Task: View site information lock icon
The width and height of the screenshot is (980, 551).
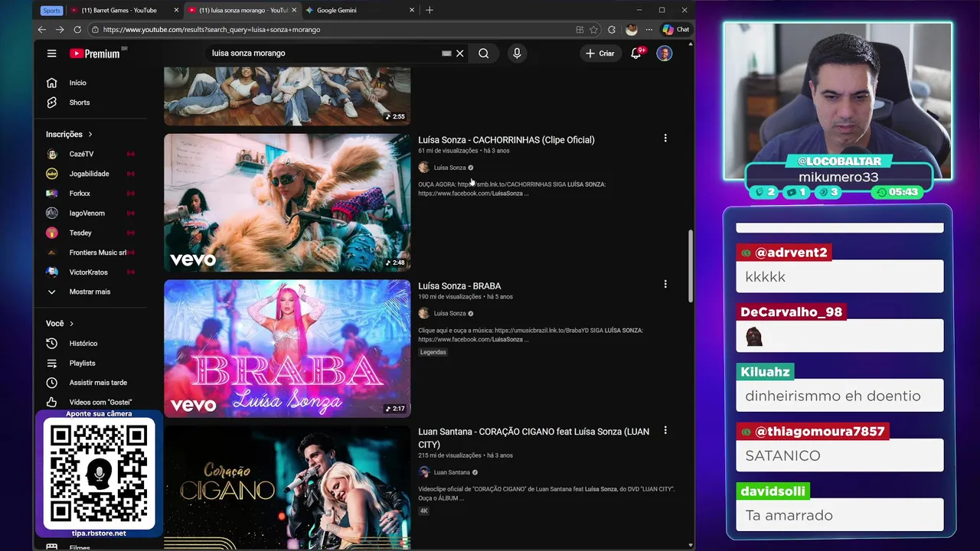Action: pyautogui.click(x=95, y=30)
